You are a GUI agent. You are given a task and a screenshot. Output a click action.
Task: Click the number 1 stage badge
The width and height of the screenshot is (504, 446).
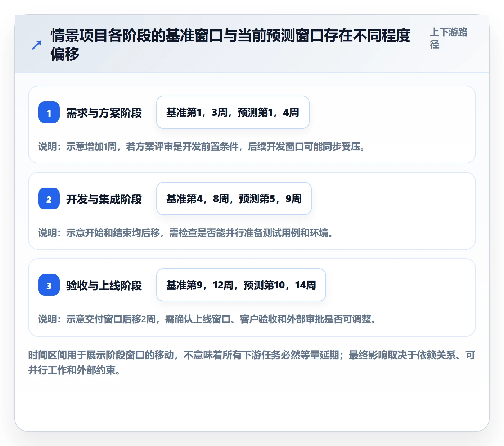tap(49, 112)
